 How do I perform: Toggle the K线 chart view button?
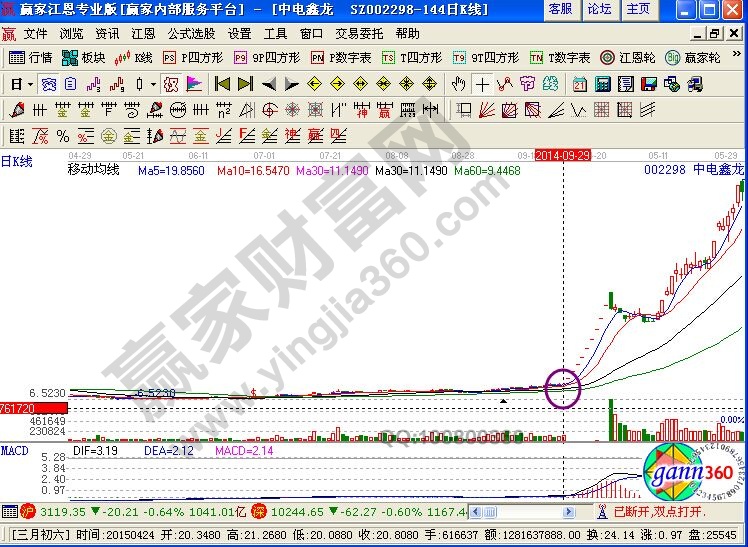(135, 58)
